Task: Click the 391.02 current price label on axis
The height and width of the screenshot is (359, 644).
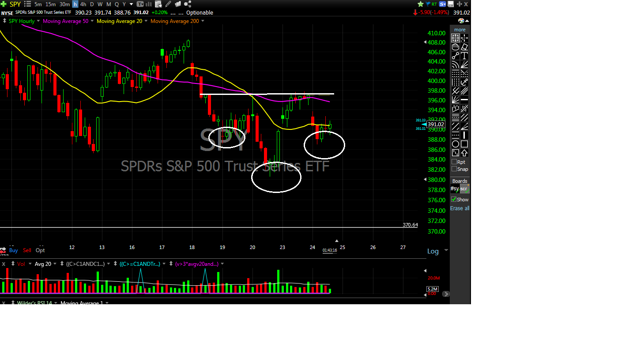Action: 436,125
